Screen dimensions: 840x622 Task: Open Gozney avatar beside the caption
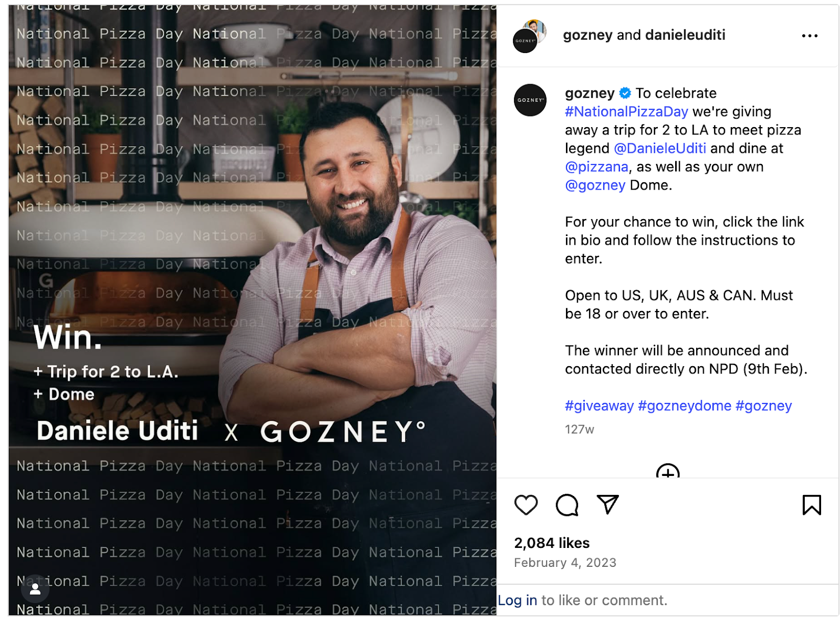click(530, 100)
